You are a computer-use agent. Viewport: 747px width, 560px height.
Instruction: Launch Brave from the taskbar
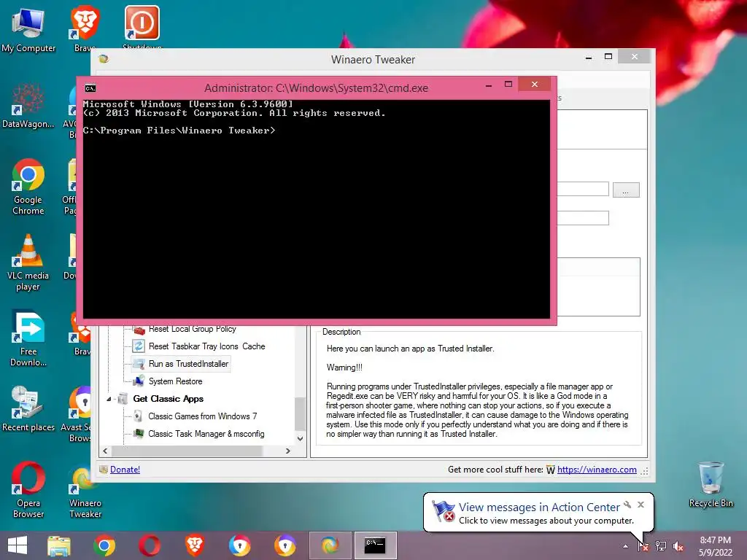click(194, 545)
